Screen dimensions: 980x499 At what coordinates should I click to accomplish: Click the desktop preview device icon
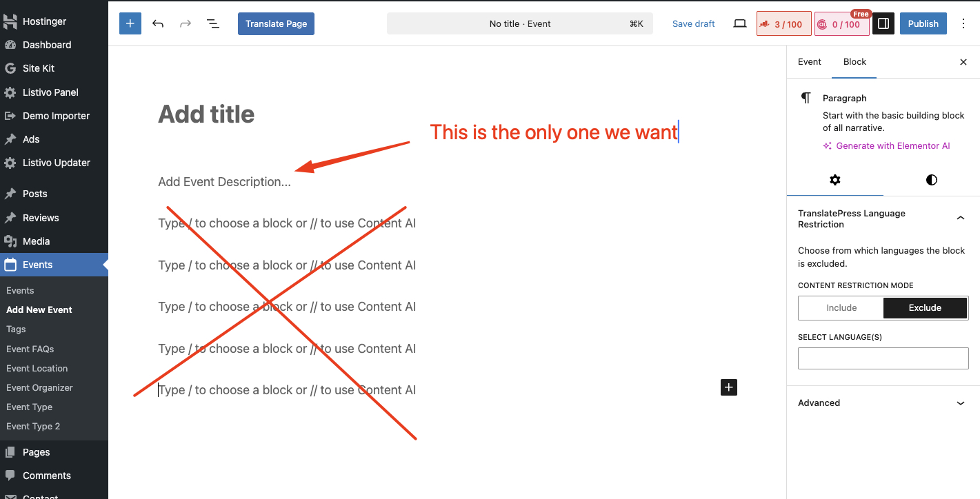(740, 23)
